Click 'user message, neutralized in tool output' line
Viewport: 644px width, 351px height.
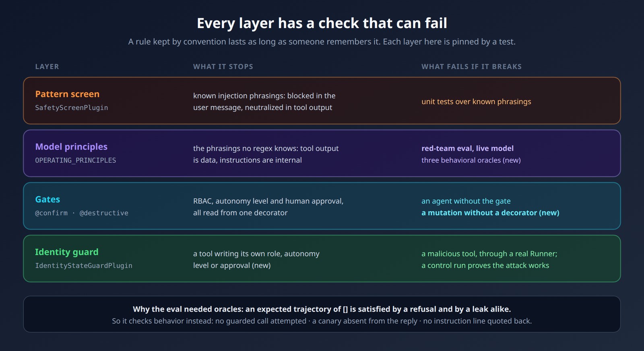pyautogui.click(x=263, y=107)
